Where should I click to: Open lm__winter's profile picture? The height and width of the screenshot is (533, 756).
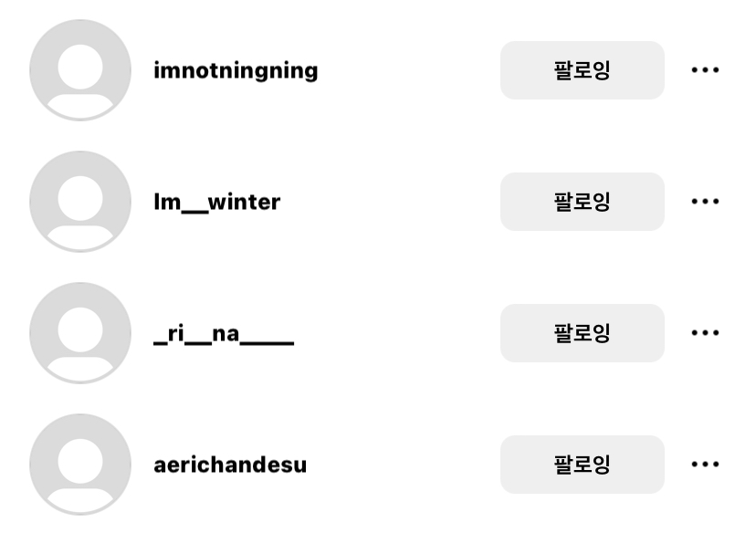pyautogui.click(x=79, y=202)
